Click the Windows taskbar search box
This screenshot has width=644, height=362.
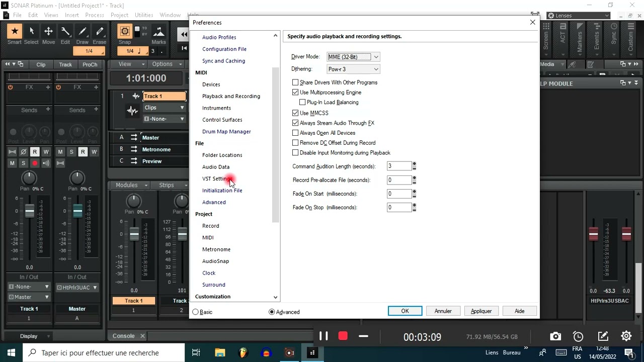(x=103, y=353)
